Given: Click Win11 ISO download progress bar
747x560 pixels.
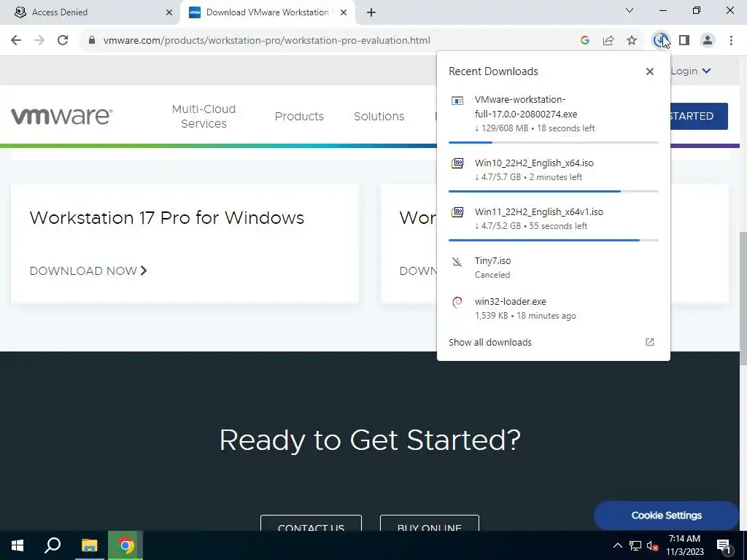Looking at the screenshot, I should click(x=554, y=241).
